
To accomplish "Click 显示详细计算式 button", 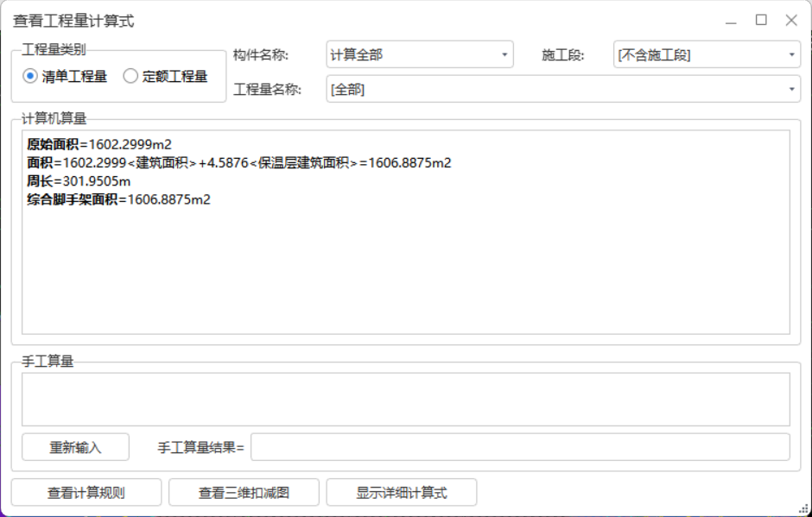I will click(x=402, y=492).
